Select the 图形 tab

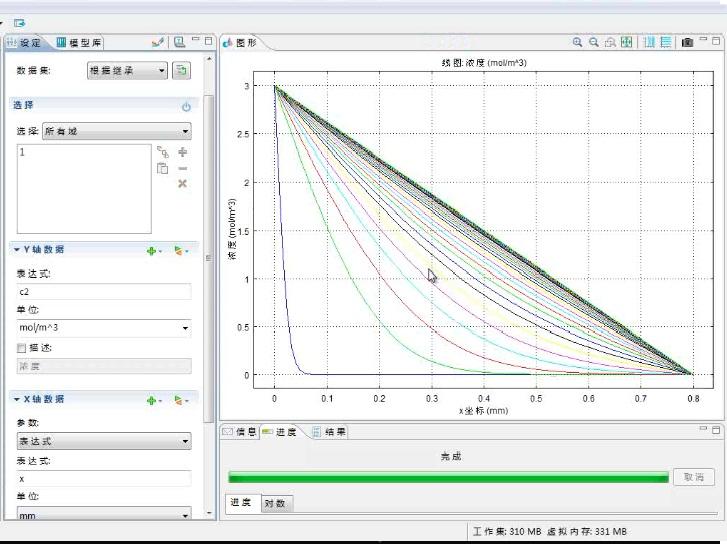(x=240, y=43)
